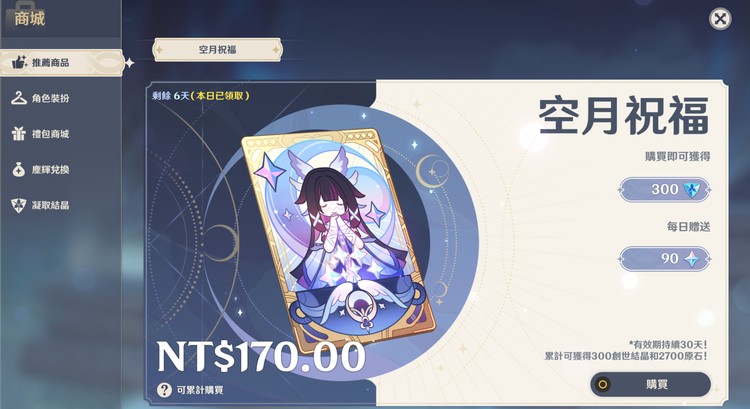The image size is (750, 409).
Task: Click the NT$170.00 price label
Action: [261, 357]
